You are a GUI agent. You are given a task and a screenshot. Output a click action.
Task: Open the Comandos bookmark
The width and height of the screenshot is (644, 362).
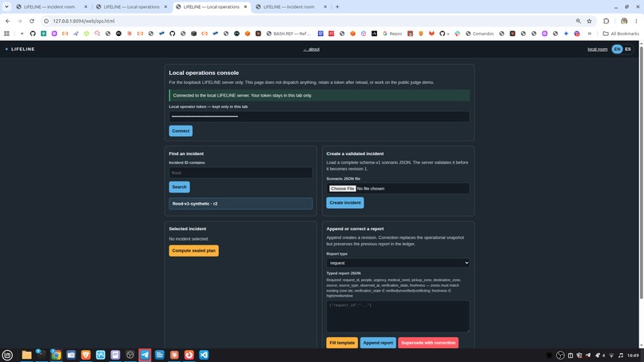[x=479, y=34]
